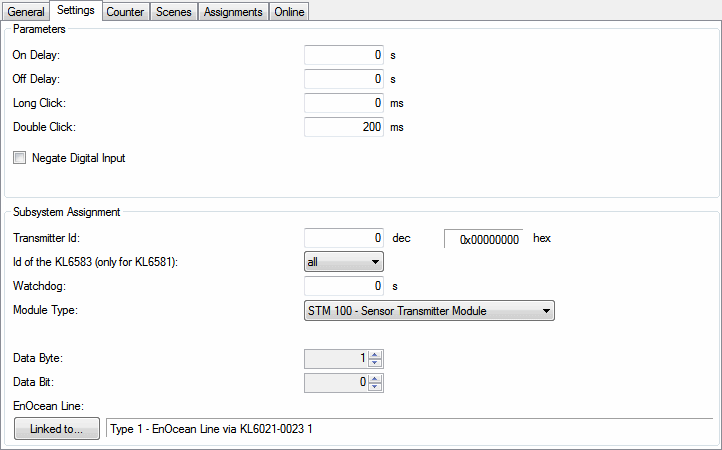Click the Transmitter Id hex field
This screenshot has width=722, height=450.
483,239
